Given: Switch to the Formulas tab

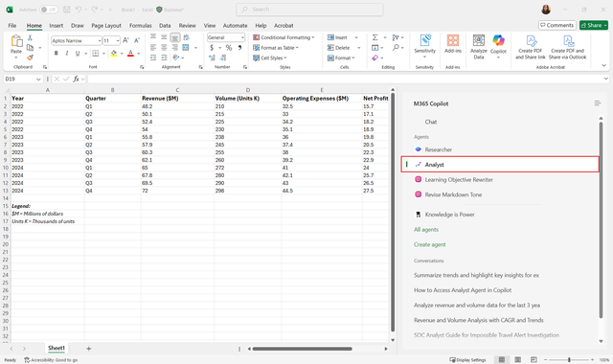Looking at the screenshot, I should pyautogui.click(x=141, y=26).
